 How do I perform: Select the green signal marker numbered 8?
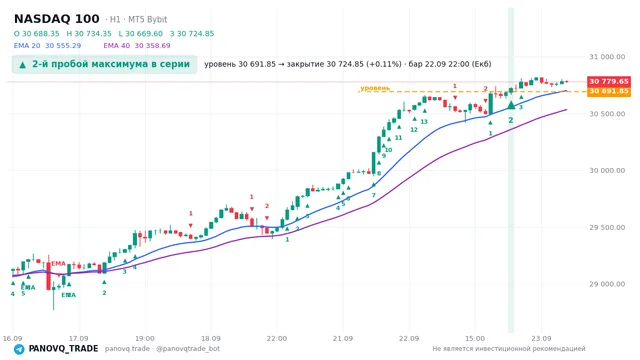(x=379, y=173)
